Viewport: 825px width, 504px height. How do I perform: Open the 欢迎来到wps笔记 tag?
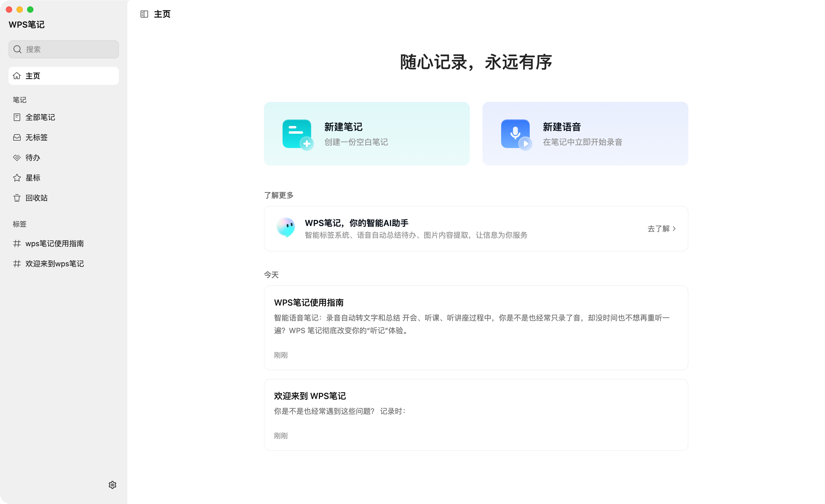[55, 264]
